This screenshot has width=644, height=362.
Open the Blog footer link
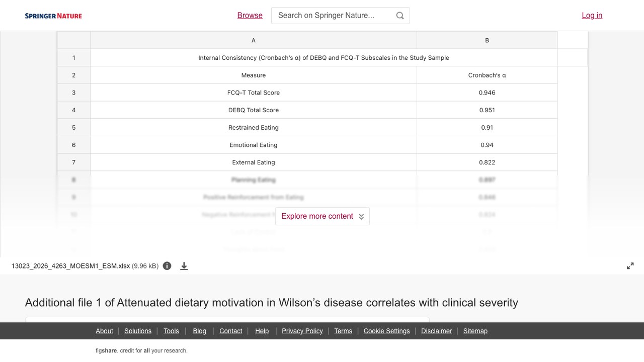pos(199,331)
